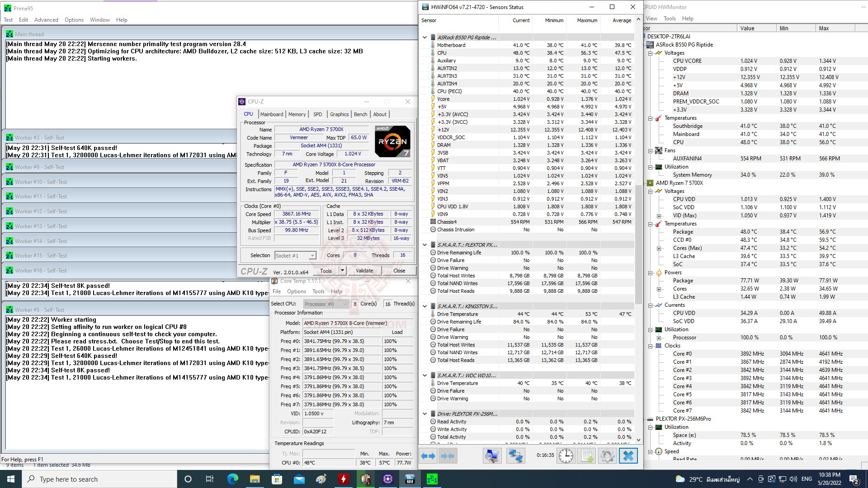Switch to the Memory tab in CPU-Z
Screen dimensions: 868x488
click(x=297, y=114)
